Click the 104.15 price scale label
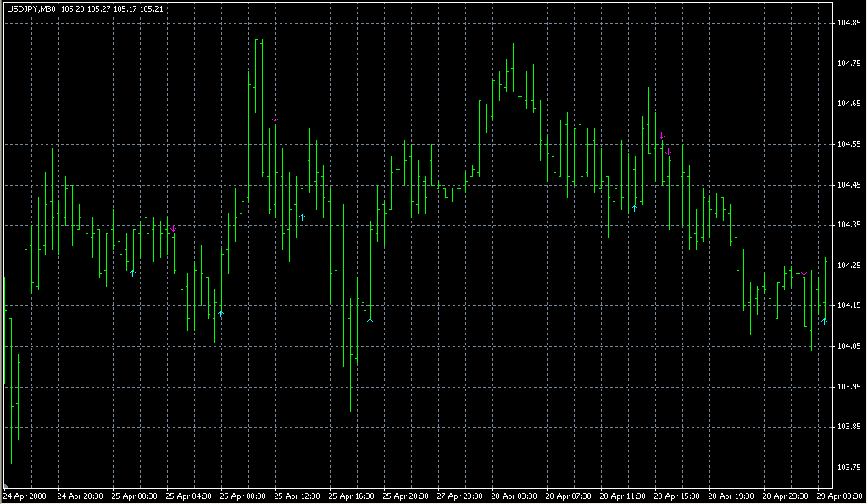Image resolution: width=868 pixels, height=504 pixels. point(849,305)
